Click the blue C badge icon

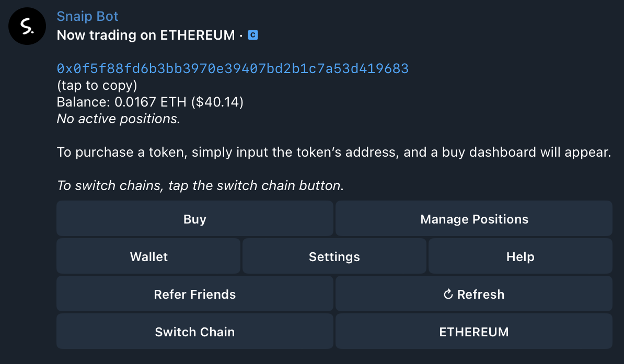point(253,36)
